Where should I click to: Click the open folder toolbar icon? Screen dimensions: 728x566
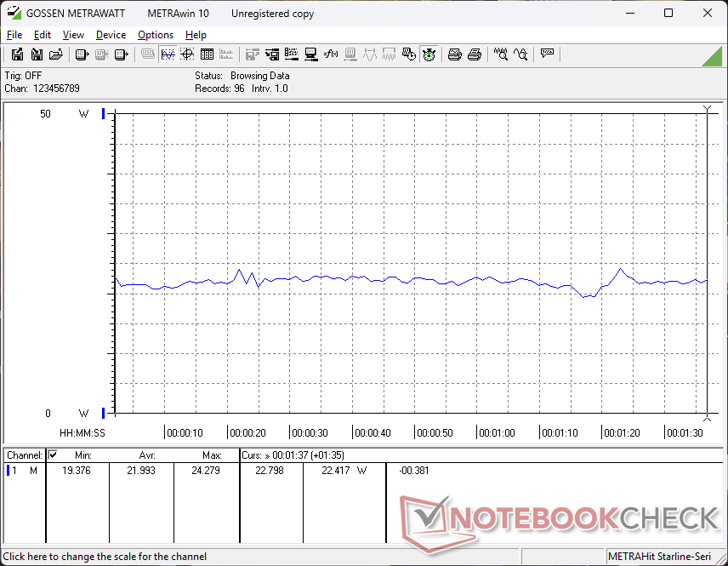tap(56, 54)
